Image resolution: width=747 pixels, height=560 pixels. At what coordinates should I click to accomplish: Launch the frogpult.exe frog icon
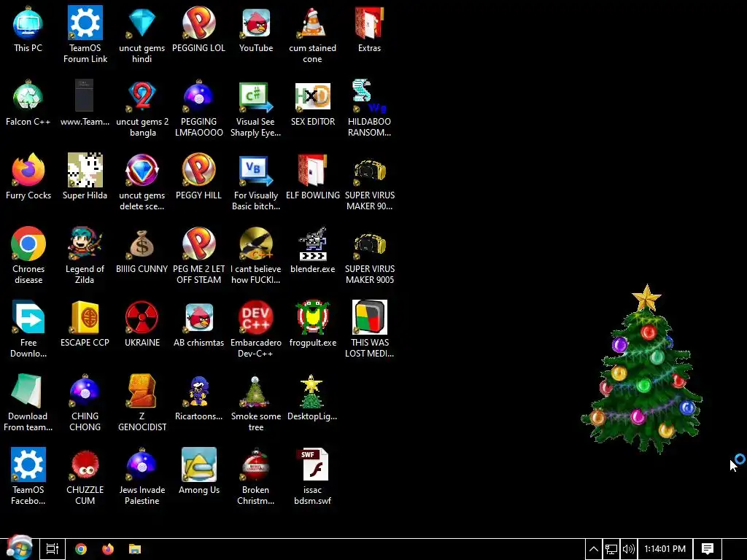[312, 317]
